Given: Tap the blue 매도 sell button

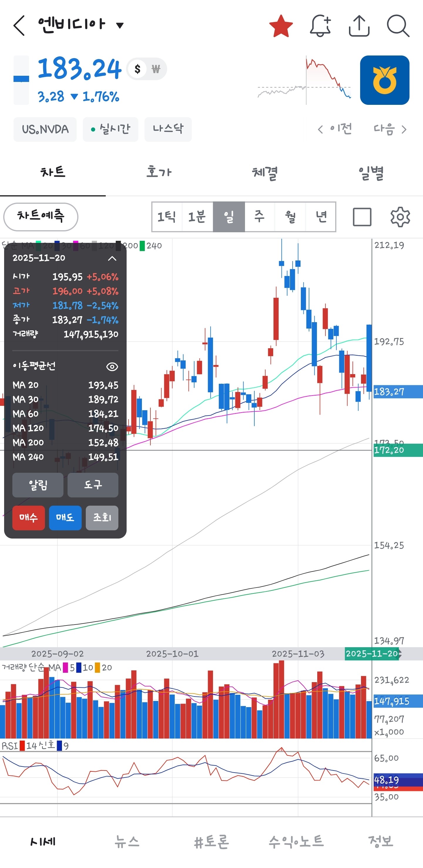Looking at the screenshot, I should point(65,518).
